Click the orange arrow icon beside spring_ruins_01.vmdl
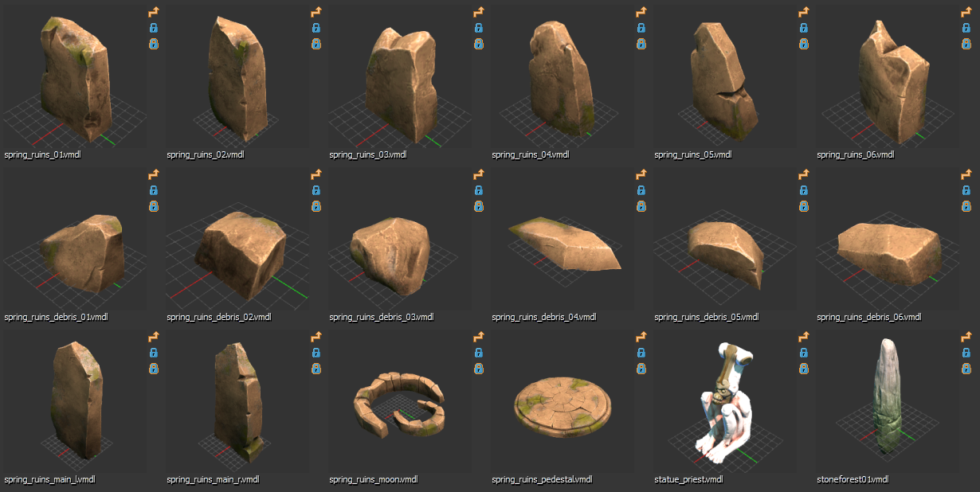This screenshot has width=980, height=492. click(154, 13)
